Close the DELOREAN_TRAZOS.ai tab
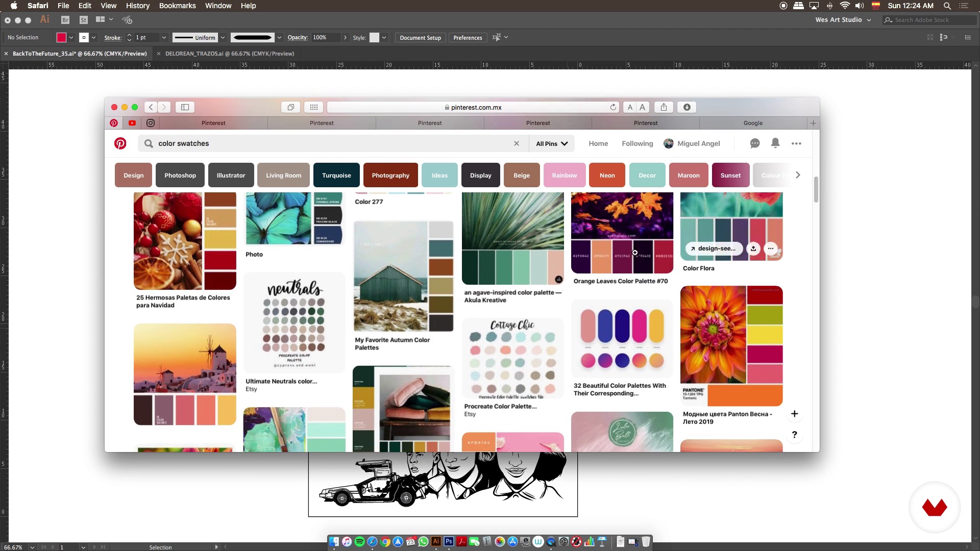Image resolution: width=980 pixels, height=551 pixels. [x=159, y=54]
